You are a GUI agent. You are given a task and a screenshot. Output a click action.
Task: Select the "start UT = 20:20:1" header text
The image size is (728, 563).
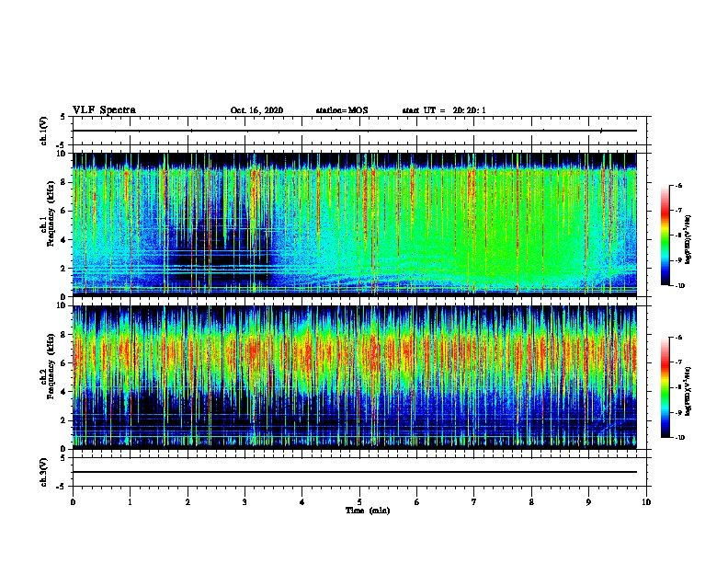click(444, 110)
